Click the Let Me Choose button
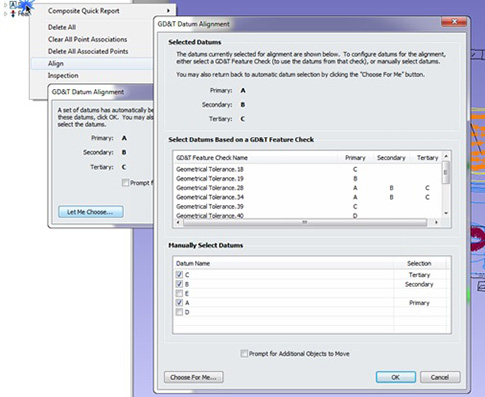Image resolution: width=485 pixels, height=397 pixels. click(91, 212)
